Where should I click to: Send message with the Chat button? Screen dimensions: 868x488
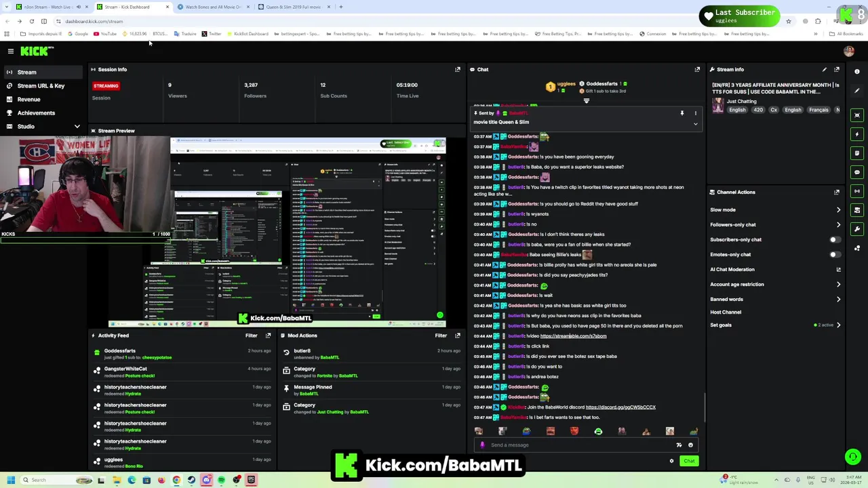coord(689,461)
